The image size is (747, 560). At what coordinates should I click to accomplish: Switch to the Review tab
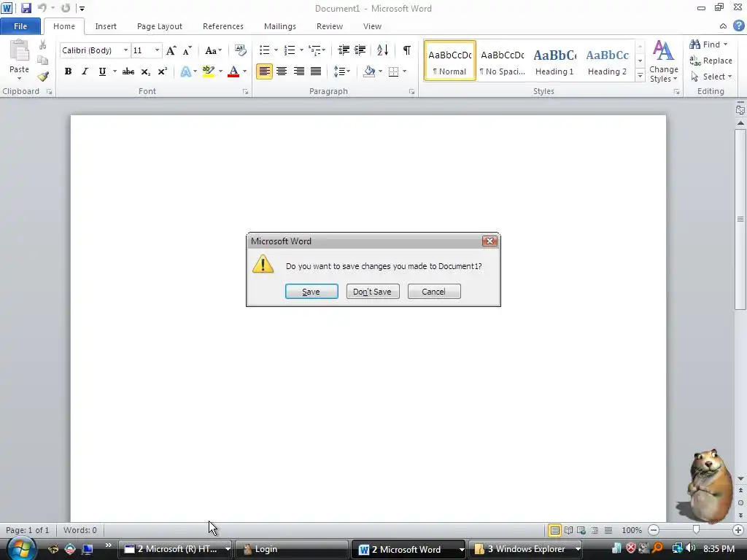pos(330,26)
